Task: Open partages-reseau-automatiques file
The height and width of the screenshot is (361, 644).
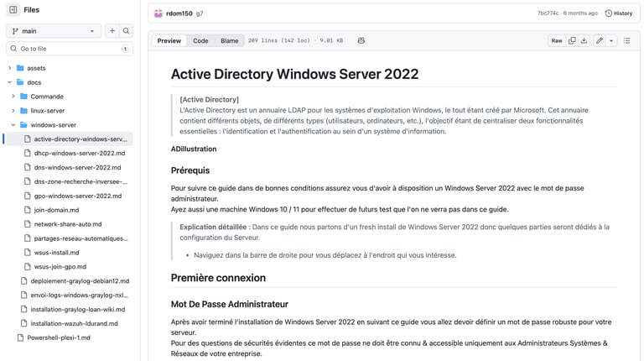Action: (x=80, y=238)
